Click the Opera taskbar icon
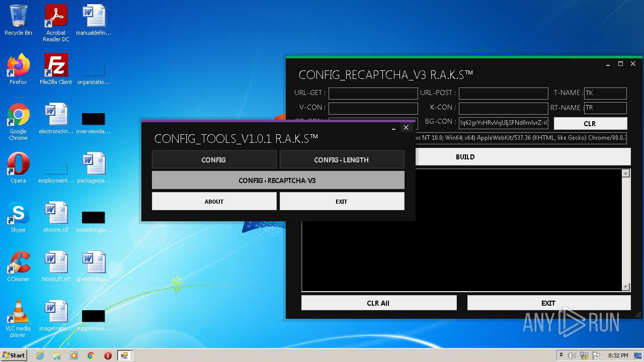 [108, 355]
